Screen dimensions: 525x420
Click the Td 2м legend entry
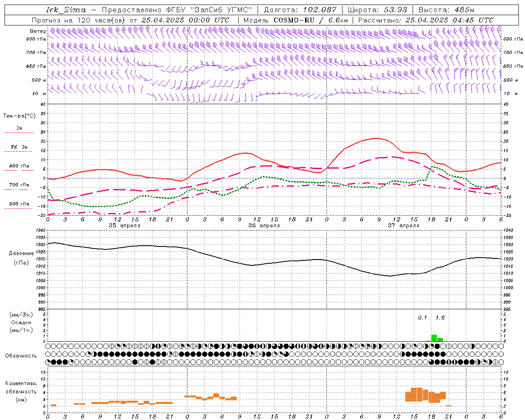pos(19,147)
